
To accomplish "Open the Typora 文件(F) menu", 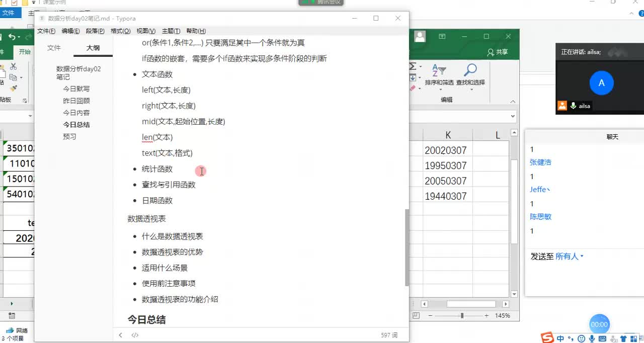I will tap(46, 31).
